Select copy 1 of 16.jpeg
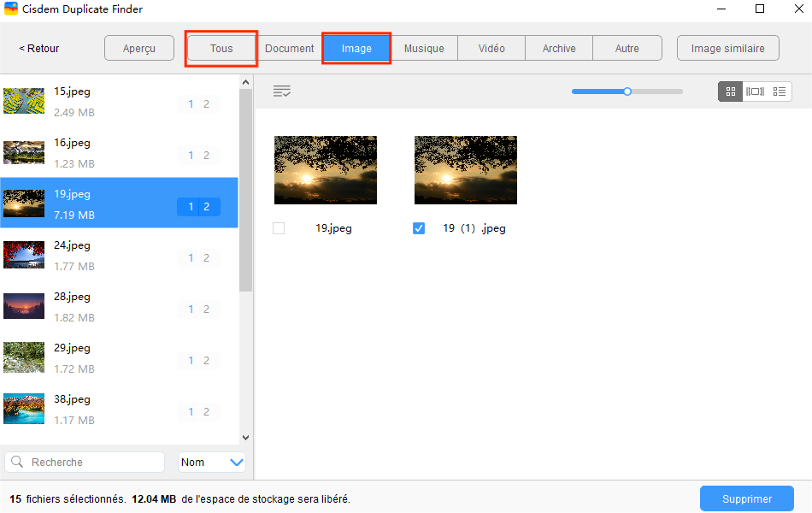This screenshot has width=812, height=513. pos(191,156)
